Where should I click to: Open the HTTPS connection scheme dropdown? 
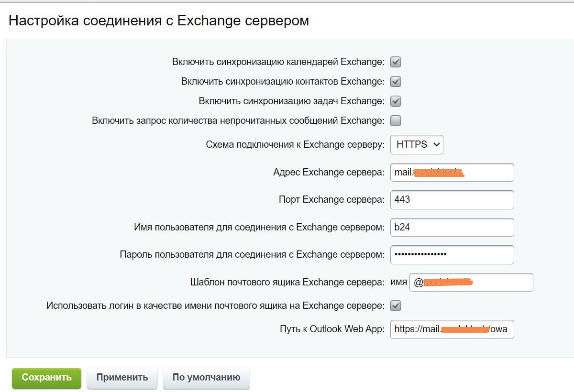(x=417, y=144)
